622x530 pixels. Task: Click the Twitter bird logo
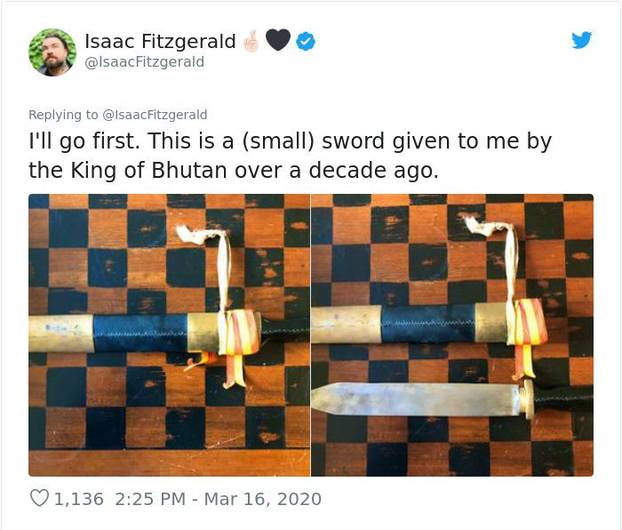581,40
